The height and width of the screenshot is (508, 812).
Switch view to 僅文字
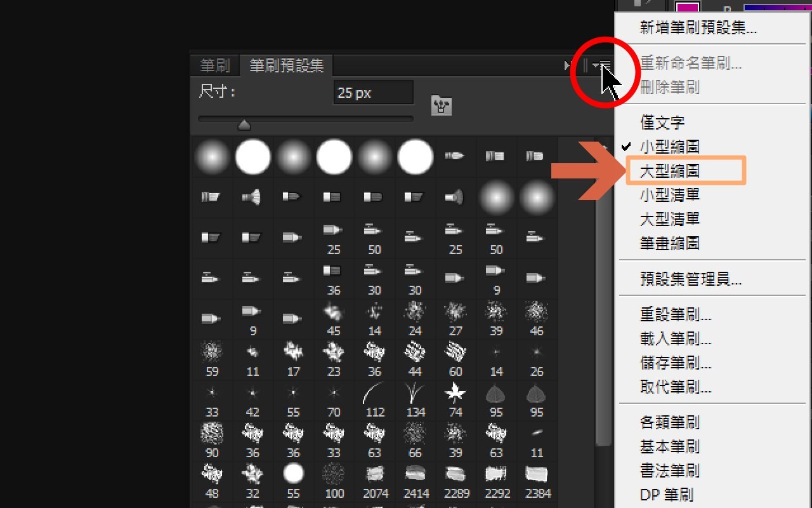click(662, 123)
